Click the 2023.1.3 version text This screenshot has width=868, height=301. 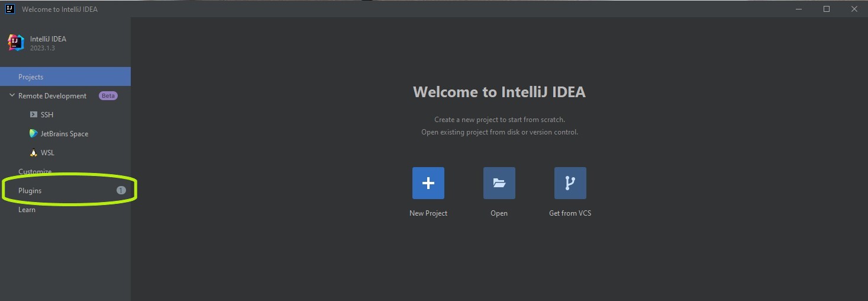pos(43,49)
